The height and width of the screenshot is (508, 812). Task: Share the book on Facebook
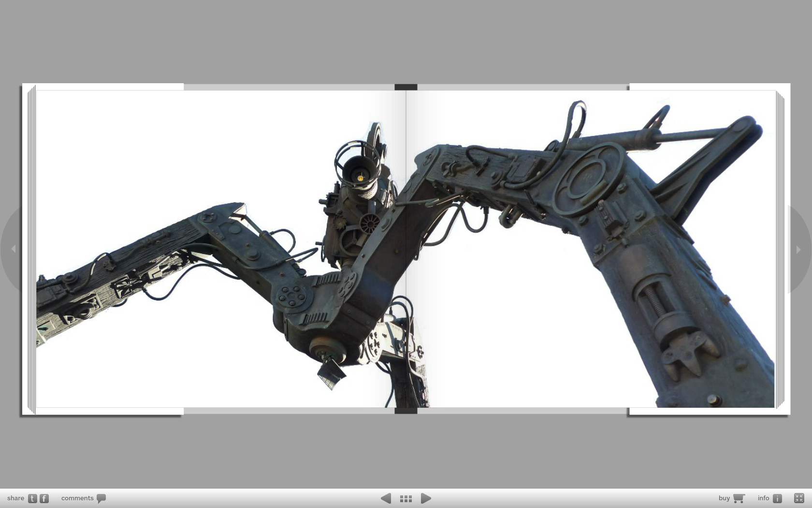[x=44, y=498]
